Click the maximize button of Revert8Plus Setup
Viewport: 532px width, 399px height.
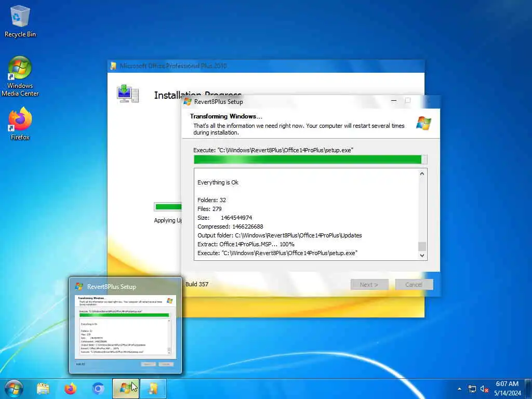point(408,101)
